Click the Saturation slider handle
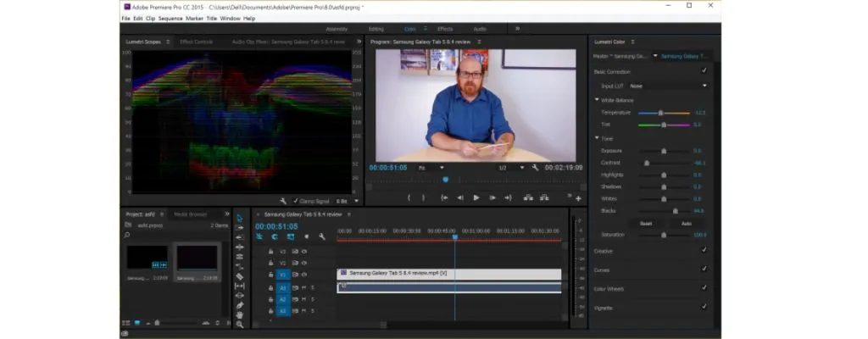The width and height of the screenshot is (868, 339). tap(664, 235)
